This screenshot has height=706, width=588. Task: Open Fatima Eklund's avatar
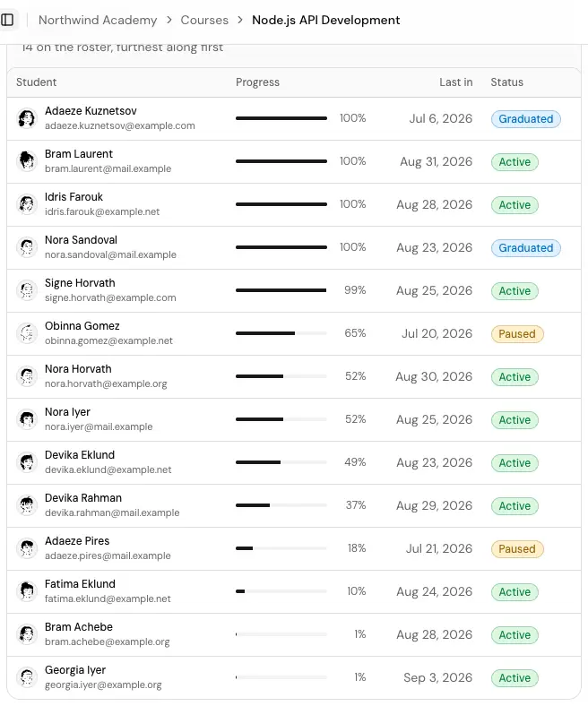[27, 591]
